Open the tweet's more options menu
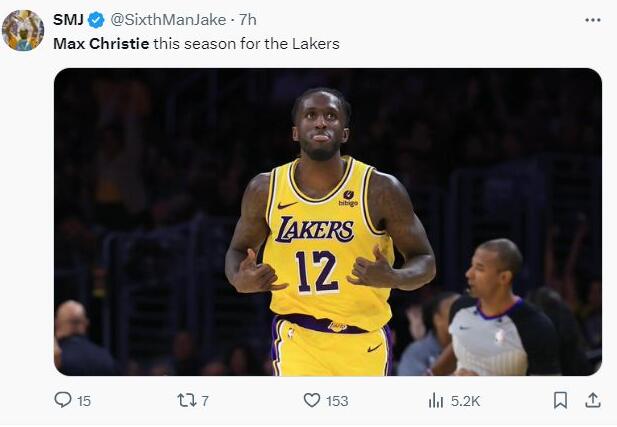Viewport: 617px width, 427px height. (x=593, y=20)
